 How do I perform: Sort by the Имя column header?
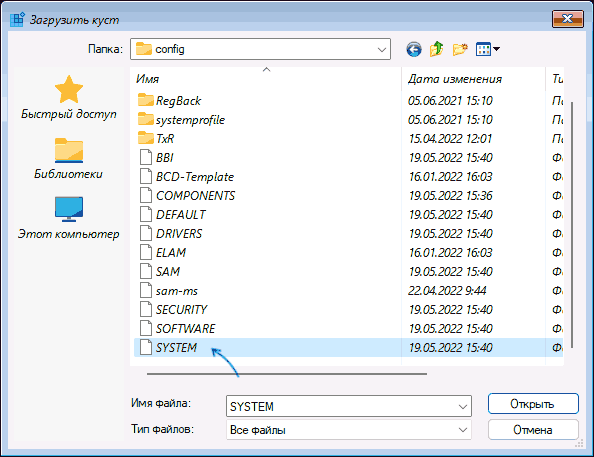point(265,79)
